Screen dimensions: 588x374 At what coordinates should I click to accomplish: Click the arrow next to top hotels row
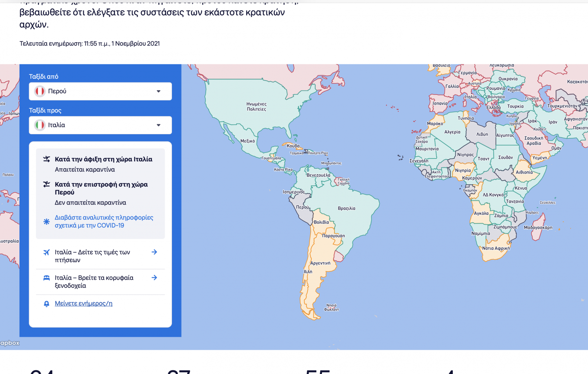pos(154,278)
